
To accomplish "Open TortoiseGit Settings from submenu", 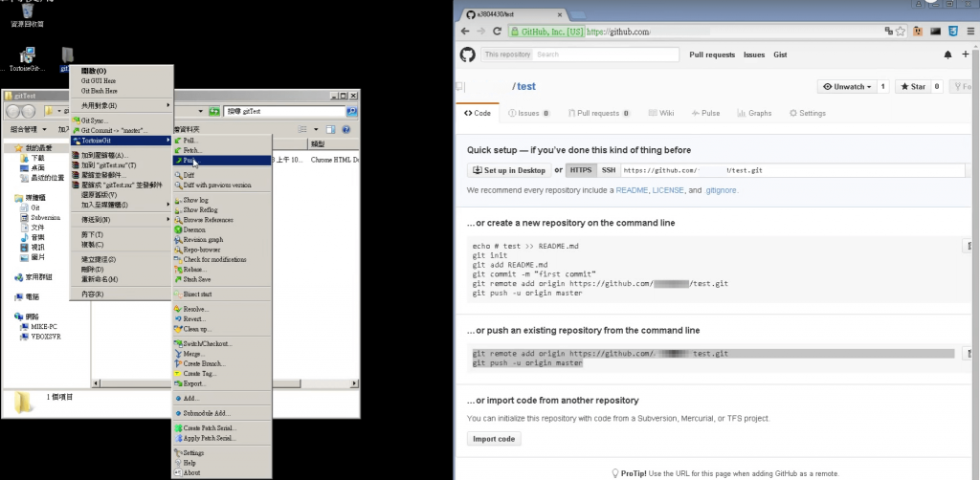I will click(222, 453).
